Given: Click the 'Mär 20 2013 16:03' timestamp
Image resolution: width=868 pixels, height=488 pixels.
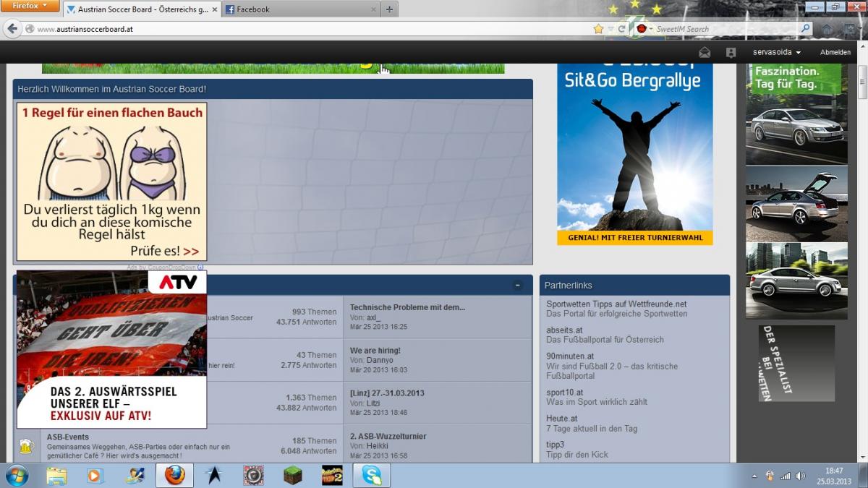Looking at the screenshot, I should pos(378,369).
